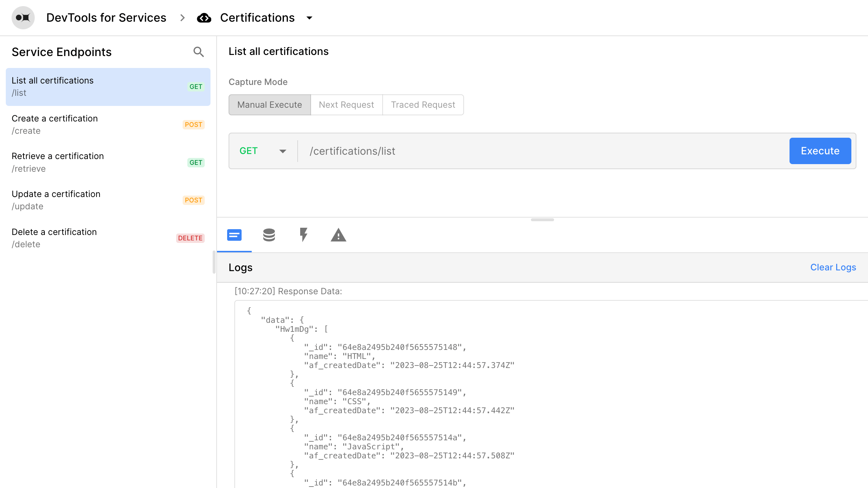This screenshot has width=868, height=488.
Task: Click the POST badge on /update
Action: coord(193,200)
